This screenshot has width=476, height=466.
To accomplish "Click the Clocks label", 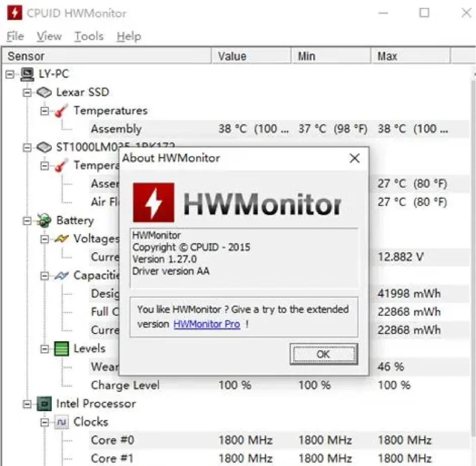I will tap(91, 422).
